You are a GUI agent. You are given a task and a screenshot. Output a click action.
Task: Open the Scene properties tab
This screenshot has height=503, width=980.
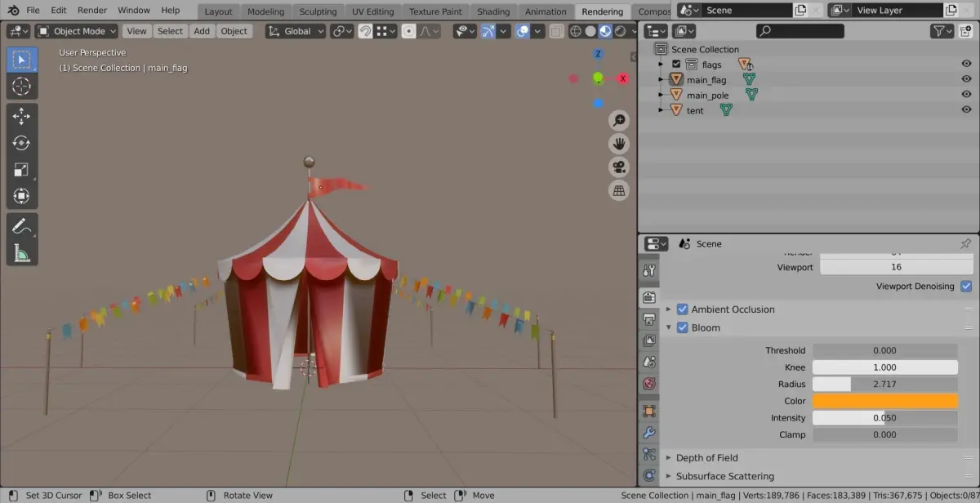point(649,362)
